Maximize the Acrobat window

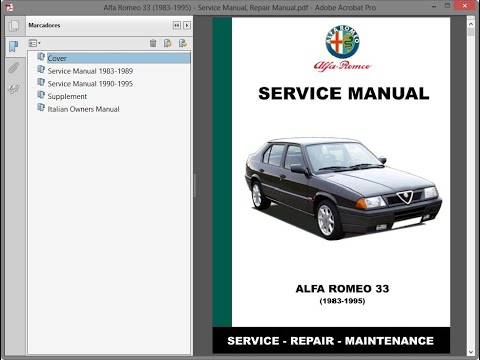(447, 6)
